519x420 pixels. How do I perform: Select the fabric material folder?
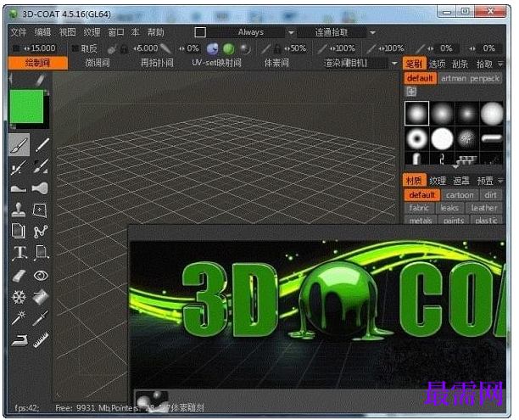pyautogui.click(x=419, y=208)
